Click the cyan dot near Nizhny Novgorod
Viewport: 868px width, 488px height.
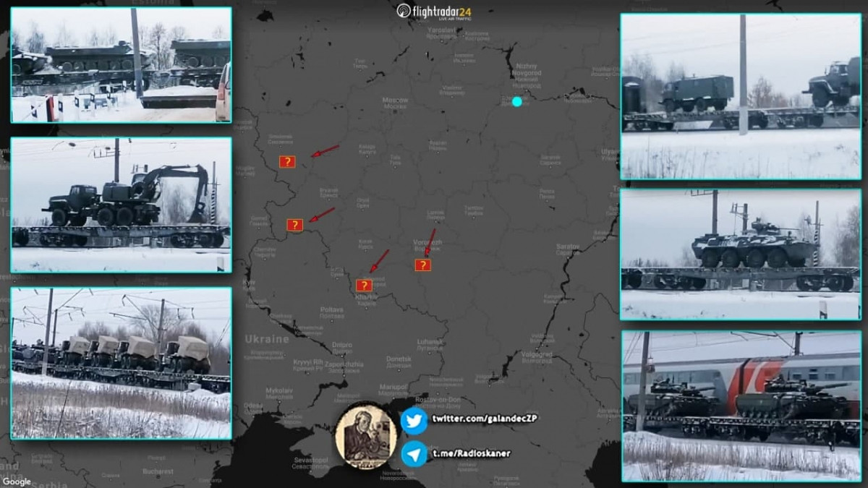click(516, 102)
